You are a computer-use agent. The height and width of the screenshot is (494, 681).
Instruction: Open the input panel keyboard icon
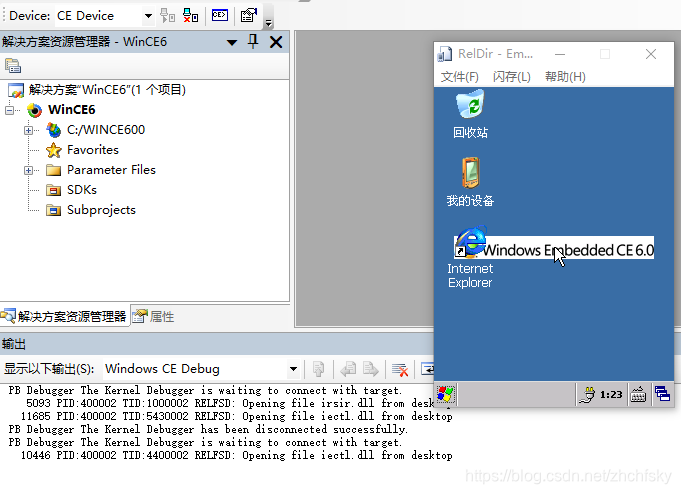(x=638, y=395)
